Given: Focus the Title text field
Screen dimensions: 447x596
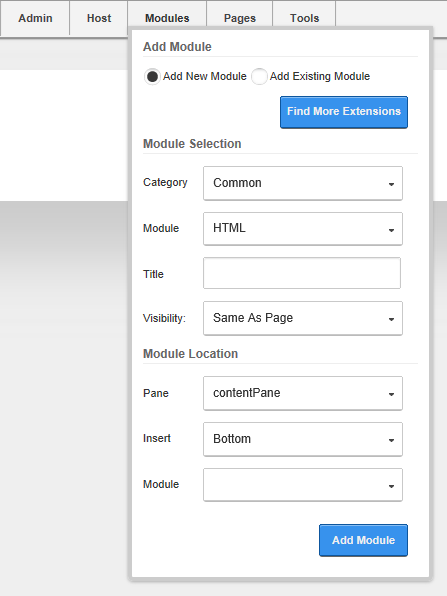Looking at the screenshot, I should [x=302, y=273].
